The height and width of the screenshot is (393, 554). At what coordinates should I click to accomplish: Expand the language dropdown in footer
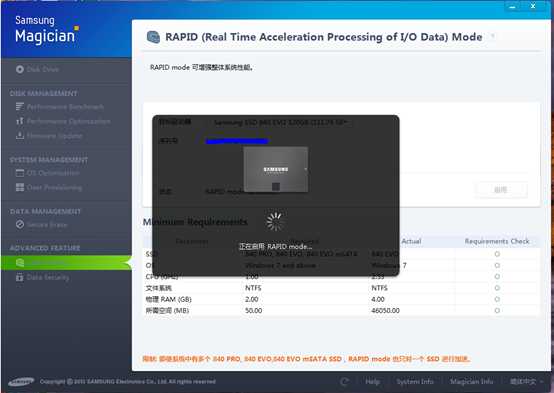click(526, 381)
